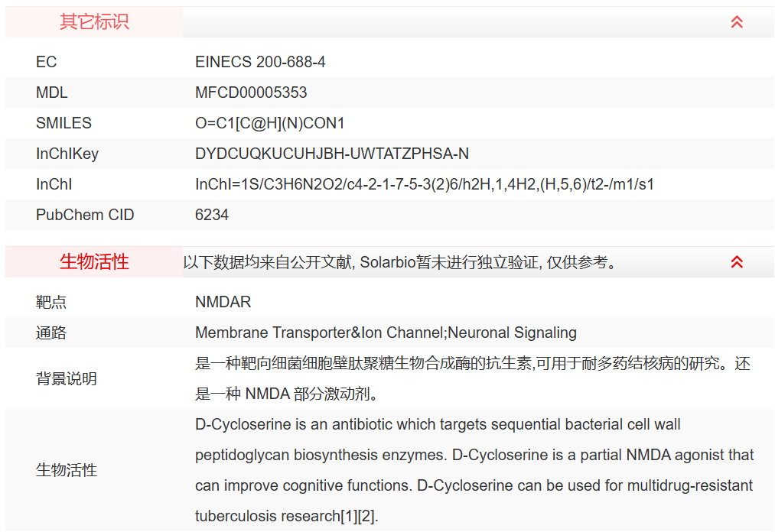Image resolution: width=775 pixels, height=532 pixels.
Task: Click the SMILES string O=C1[C@H](N)CON1
Action: 270,123
